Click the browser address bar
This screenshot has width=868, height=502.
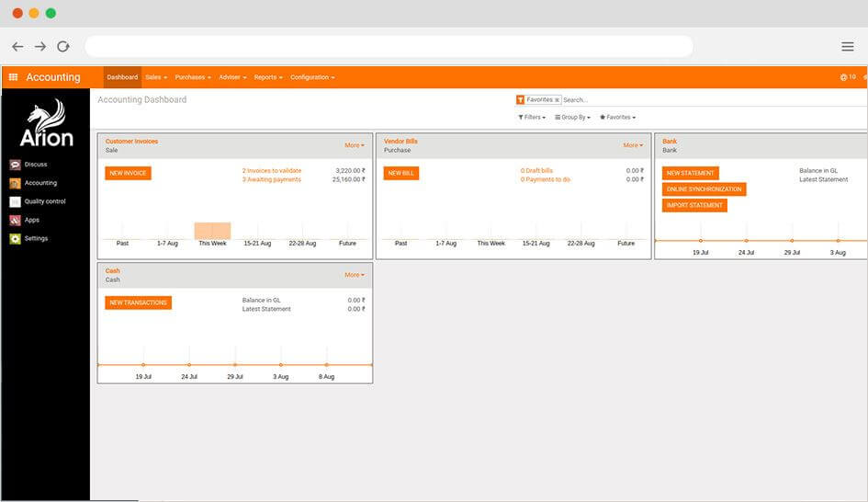[x=389, y=47]
